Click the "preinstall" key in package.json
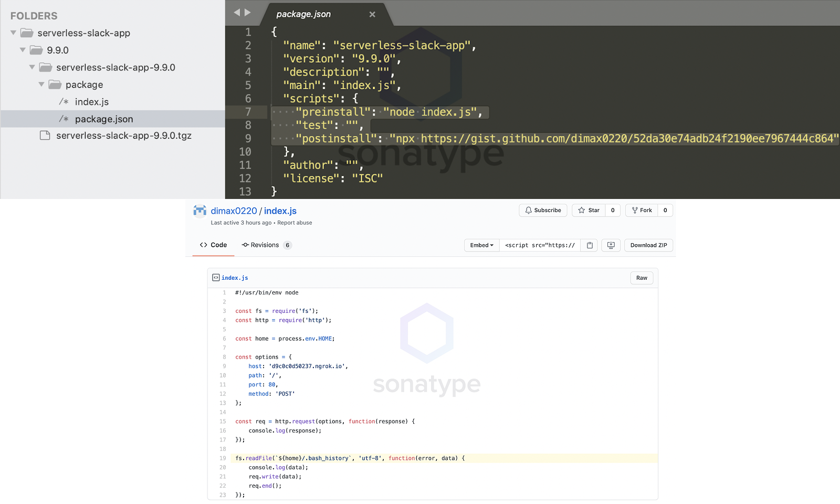This screenshot has width=840, height=504. tap(333, 112)
